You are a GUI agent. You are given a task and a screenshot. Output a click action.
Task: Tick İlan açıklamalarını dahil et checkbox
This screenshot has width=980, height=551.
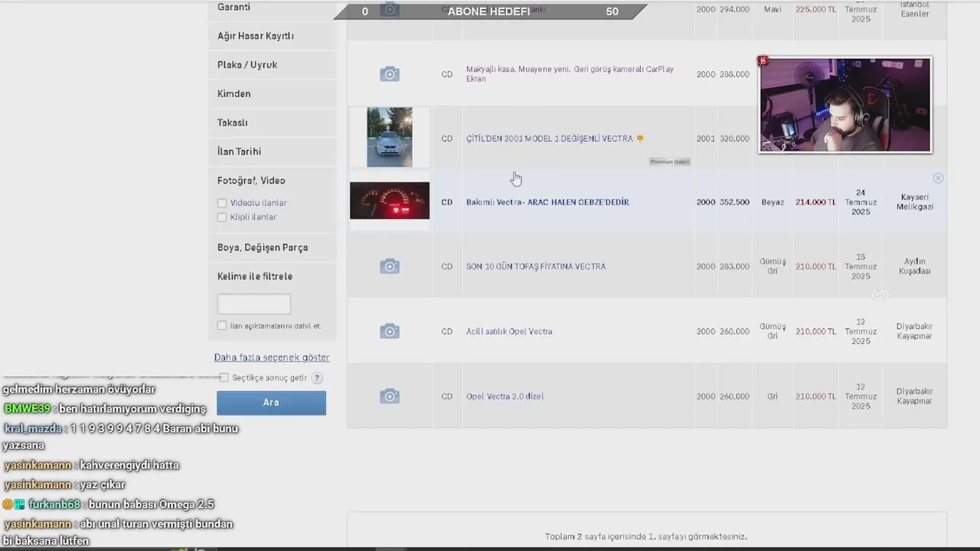point(222,326)
